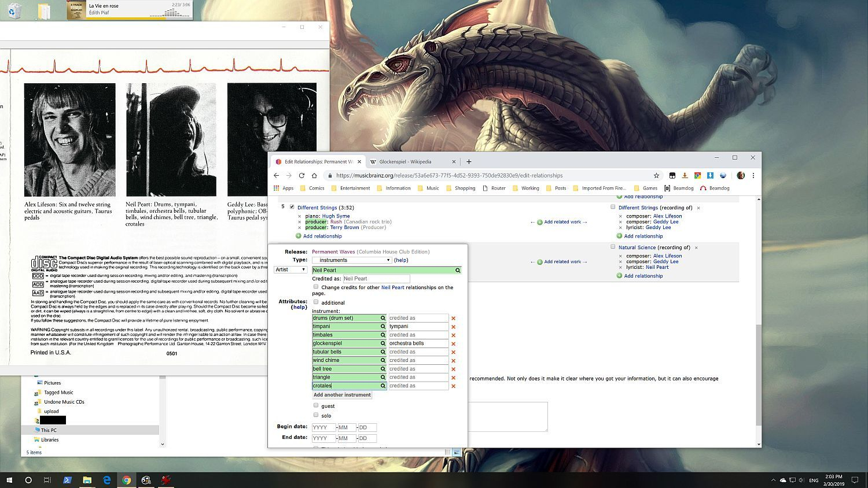
Task: Remove piano: Hugh Syme relationship
Action: click(299, 216)
